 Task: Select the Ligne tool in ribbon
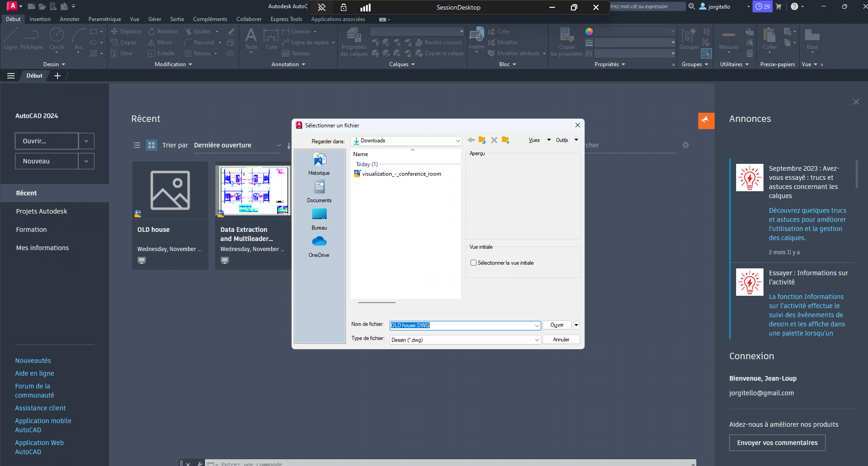(x=10, y=39)
